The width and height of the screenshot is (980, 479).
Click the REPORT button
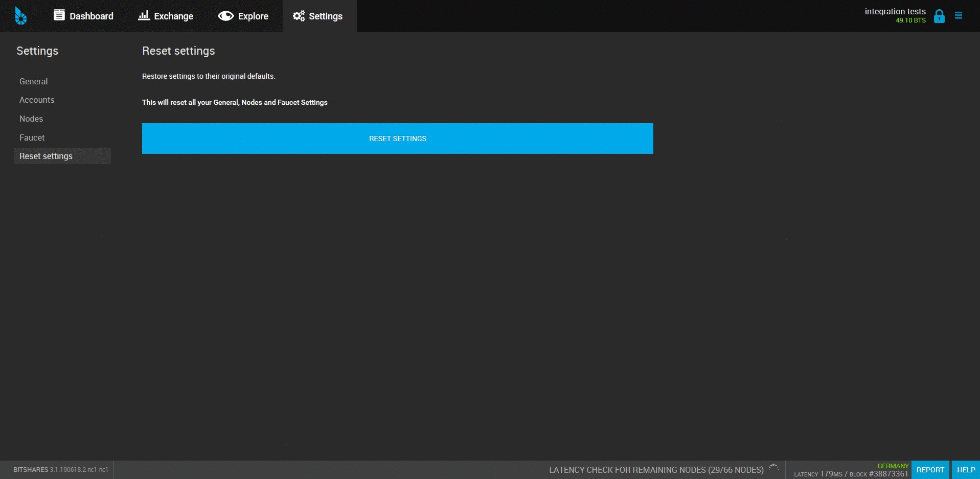pos(930,470)
